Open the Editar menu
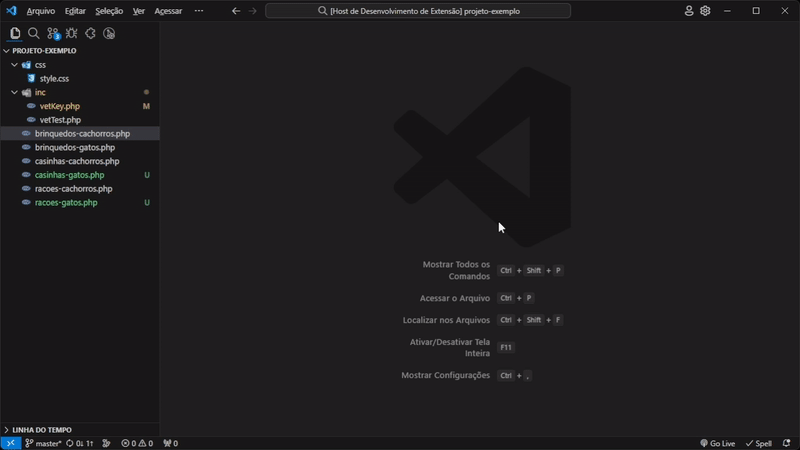 (75, 11)
